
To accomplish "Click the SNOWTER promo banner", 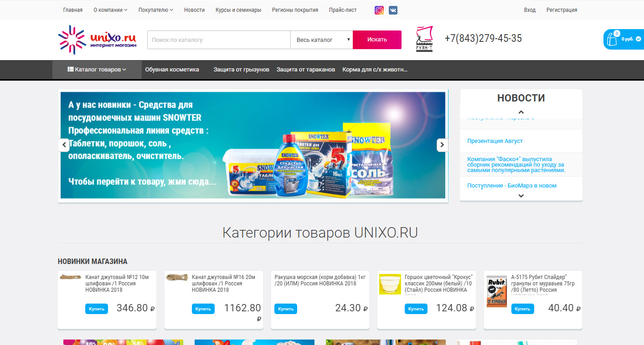I will pyautogui.click(x=253, y=145).
